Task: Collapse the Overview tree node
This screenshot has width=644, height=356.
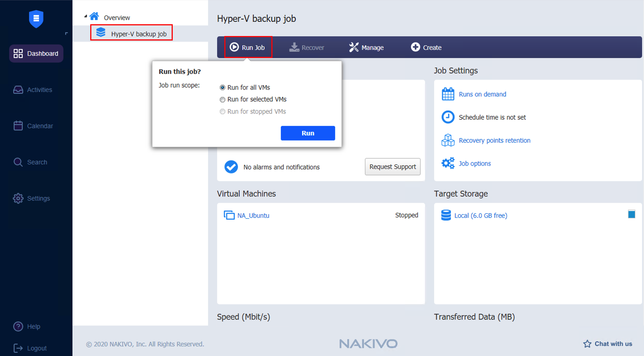Action: [85, 16]
